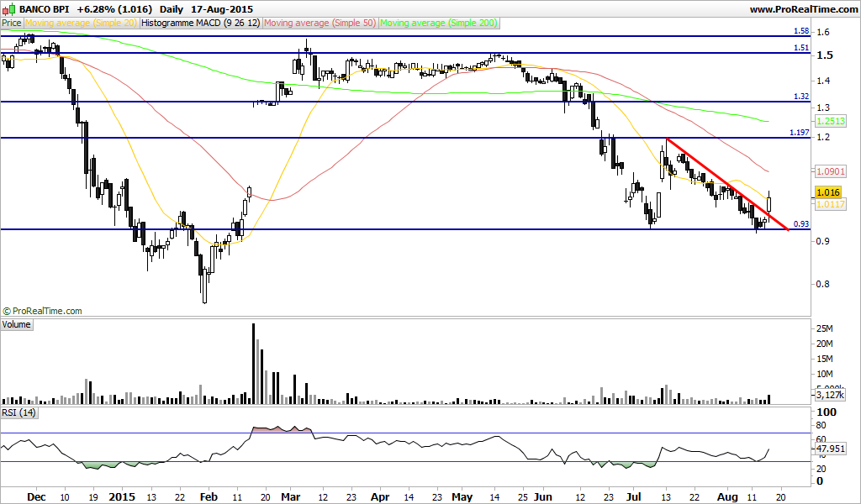The height and width of the screenshot is (504, 861).
Task: Click the 25M volume axis tick
Action: point(825,329)
